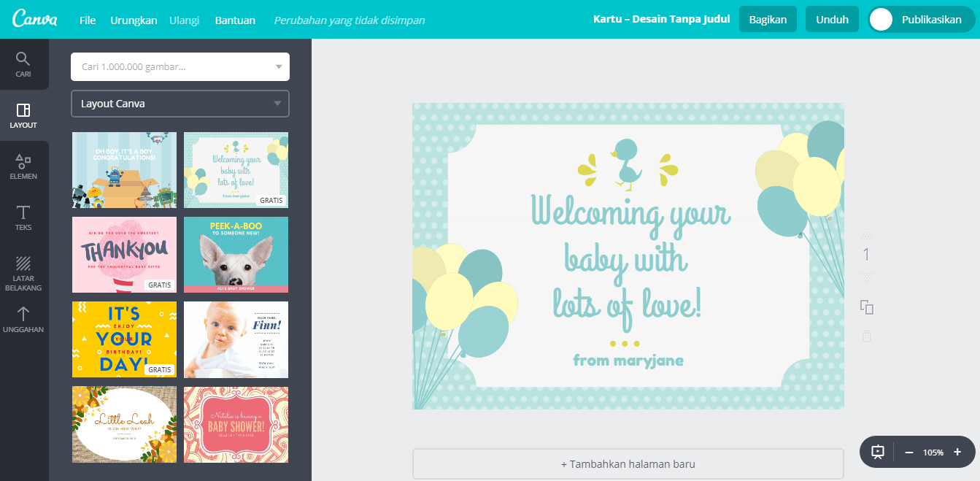Expand the Layout Canva dropdown
Screen dimensions: 980x481
(x=277, y=104)
